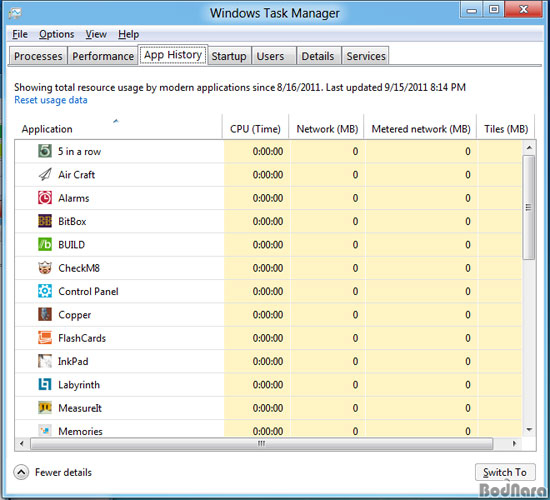Select the App History tab
Image resolution: width=550 pixels, height=500 pixels.
[x=173, y=55]
